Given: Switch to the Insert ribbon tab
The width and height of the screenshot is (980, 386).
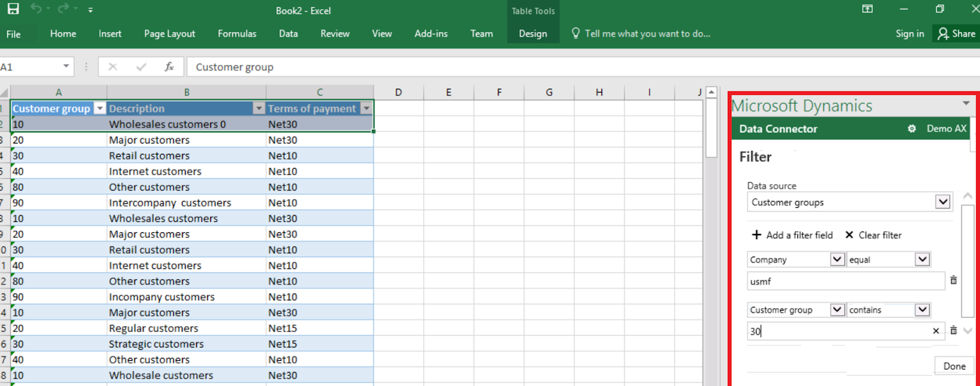Looking at the screenshot, I should [110, 34].
